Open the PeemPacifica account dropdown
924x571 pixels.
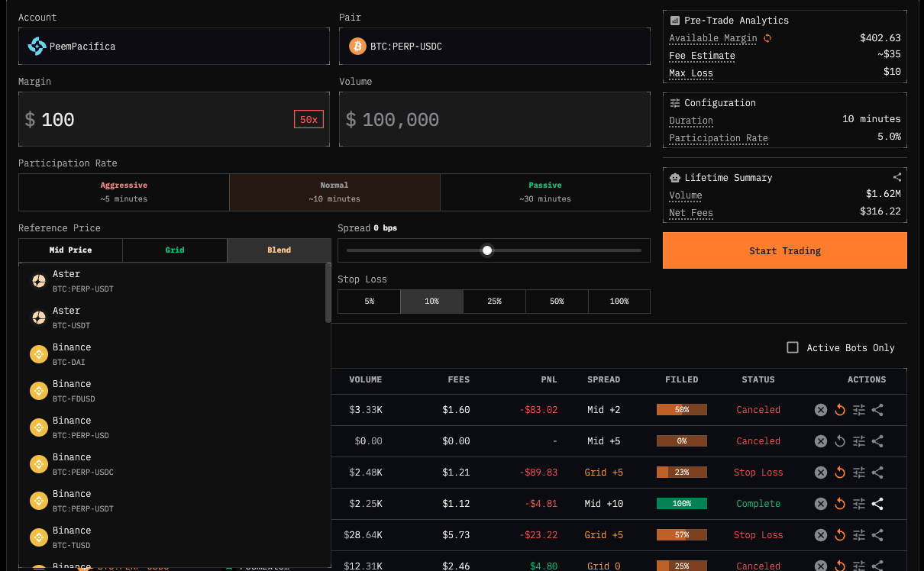click(x=174, y=47)
